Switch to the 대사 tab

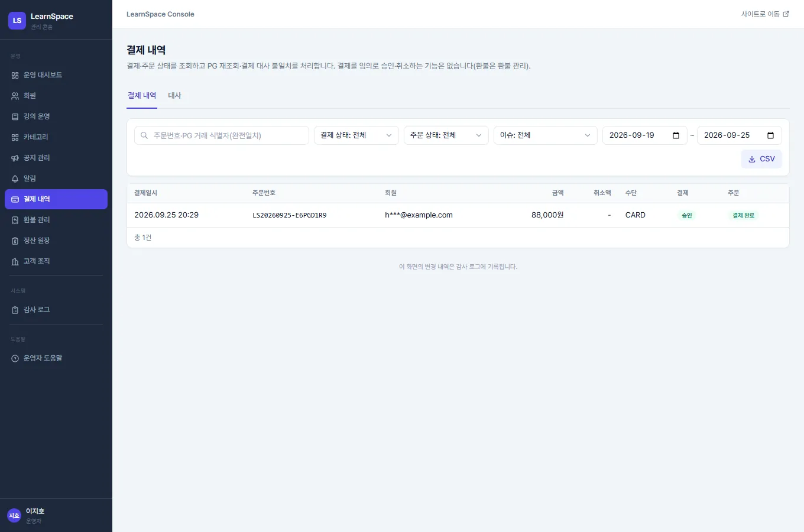[x=174, y=96]
